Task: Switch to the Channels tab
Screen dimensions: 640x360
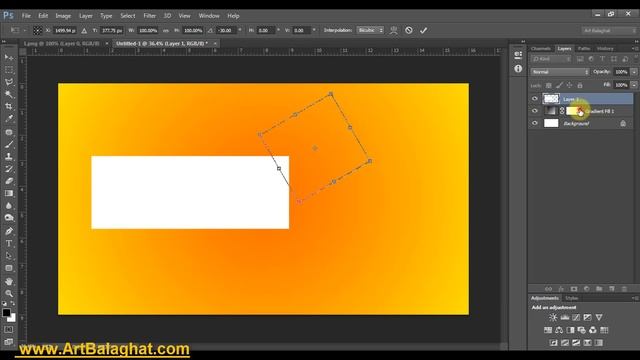Action: pyautogui.click(x=541, y=49)
